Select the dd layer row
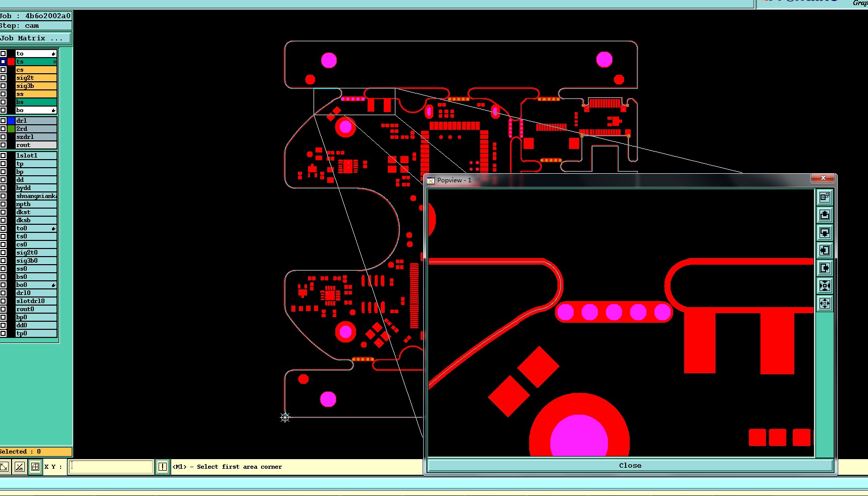 36,180
